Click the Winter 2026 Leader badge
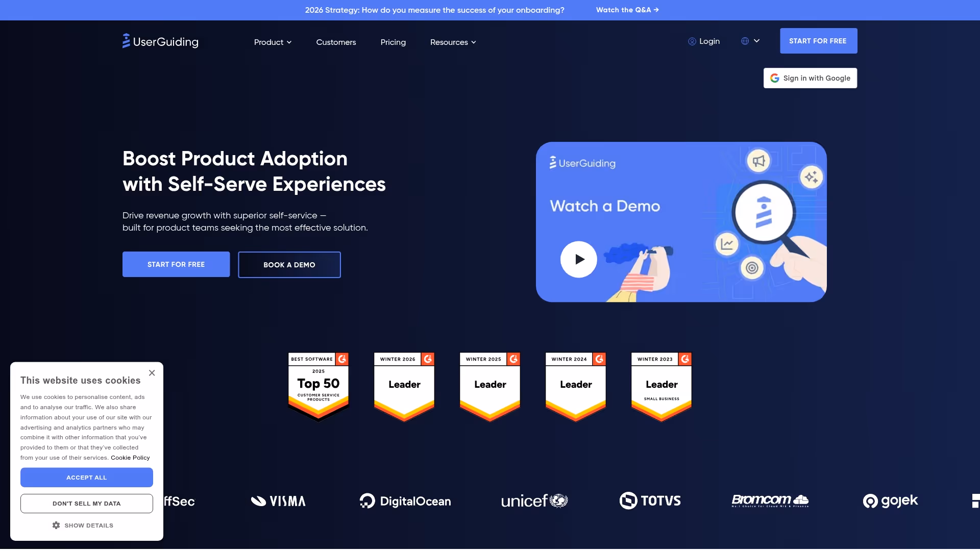This screenshot has width=980, height=551. (404, 386)
